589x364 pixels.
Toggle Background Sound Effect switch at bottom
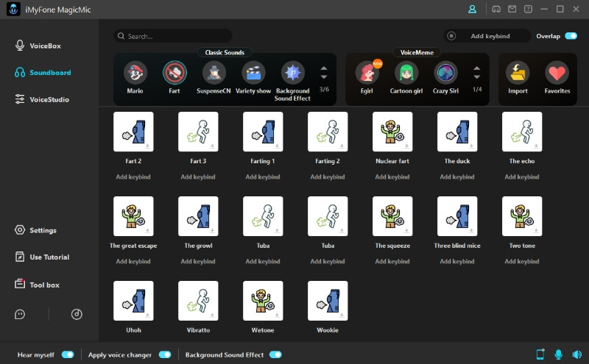(x=275, y=354)
